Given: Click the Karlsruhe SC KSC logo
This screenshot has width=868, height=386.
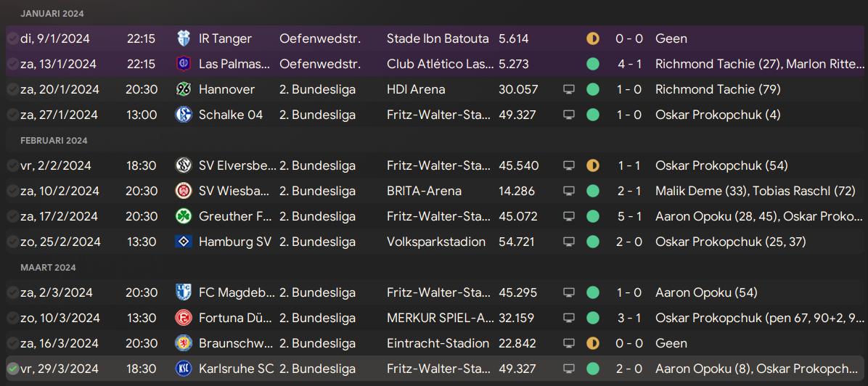Looking at the screenshot, I should (x=183, y=369).
